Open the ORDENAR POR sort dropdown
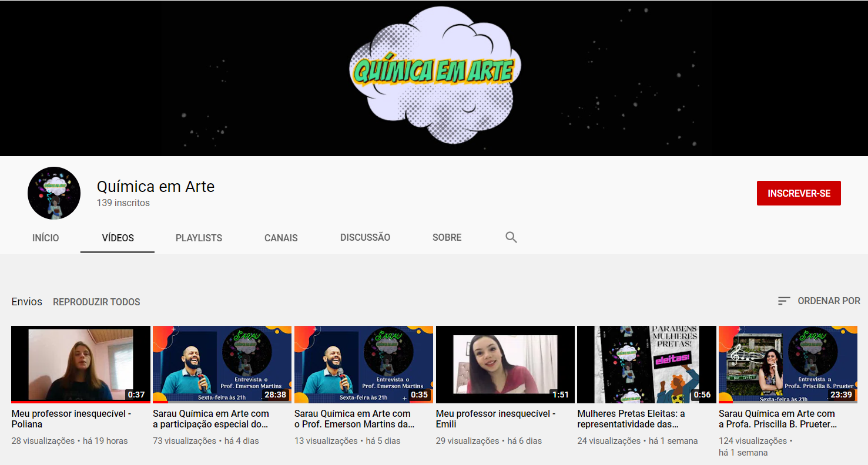The height and width of the screenshot is (465, 868). click(819, 301)
